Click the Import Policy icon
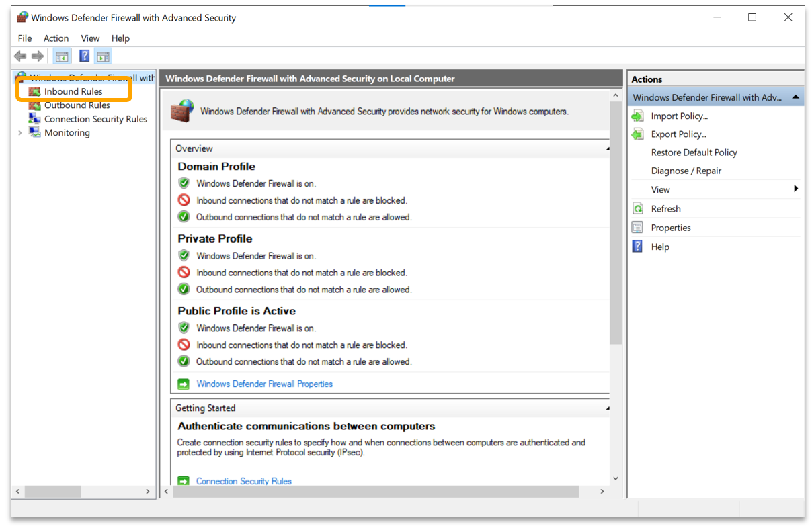Screen dimensions: 812x526 coord(637,116)
